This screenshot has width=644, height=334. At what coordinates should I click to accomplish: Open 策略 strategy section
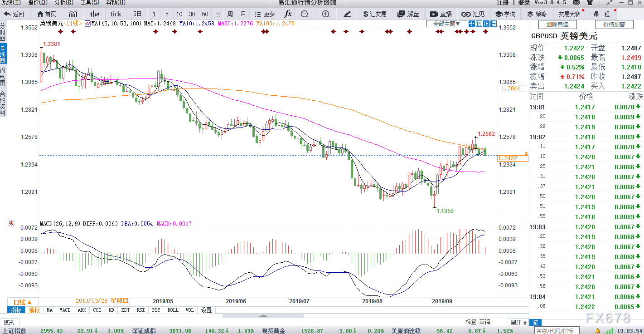[537, 14]
